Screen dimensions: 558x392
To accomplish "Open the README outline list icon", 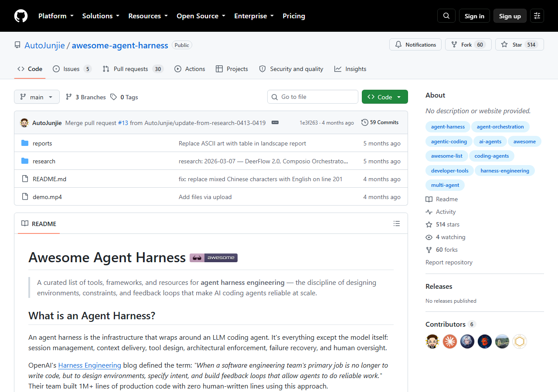I will [397, 223].
